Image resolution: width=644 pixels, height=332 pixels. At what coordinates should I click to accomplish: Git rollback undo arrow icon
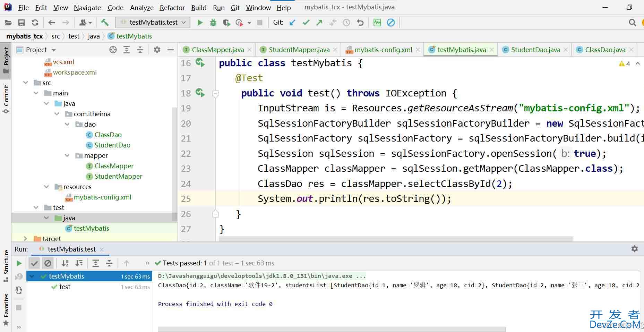click(360, 23)
